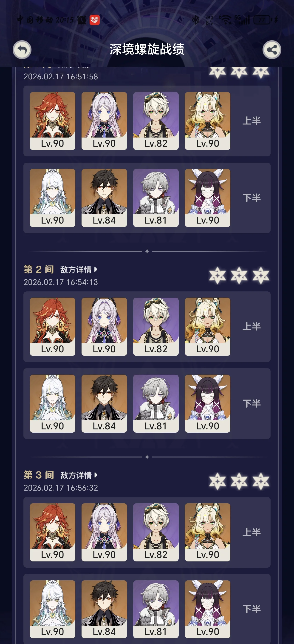This screenshot has height=644, width=294.
Task: Tap the 第 2 间 chamber heading
Action: pyautogui.click(x=39, y=269)
